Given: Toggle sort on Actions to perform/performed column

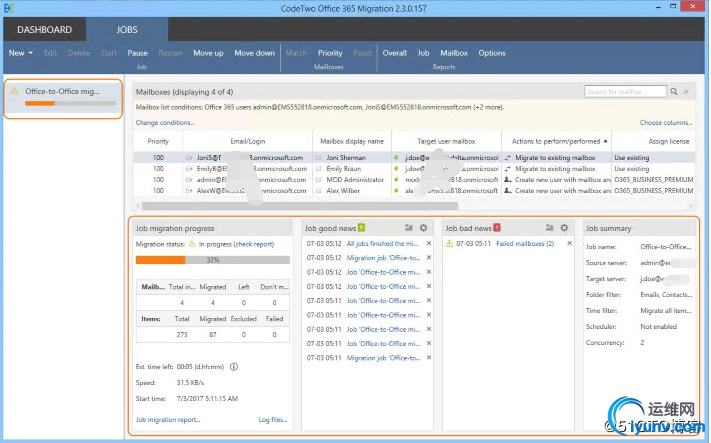Looking at the screenshot, I should coord(556,141).
